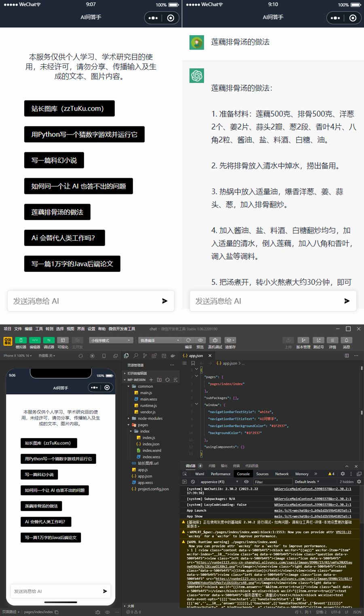This screenshot has height=616, width=364.
Task: Tap send arrow in top-right chat screen
Action: tap(347, 301)
